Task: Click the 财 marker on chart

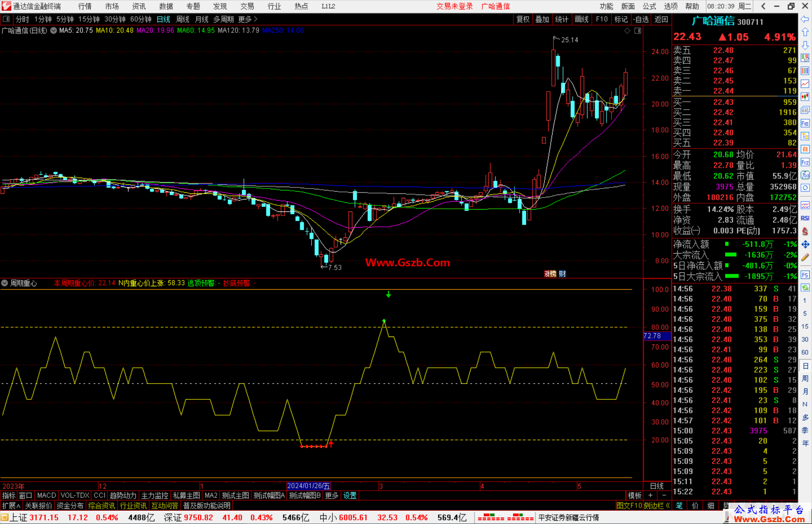Action: (x=562, y=274)
